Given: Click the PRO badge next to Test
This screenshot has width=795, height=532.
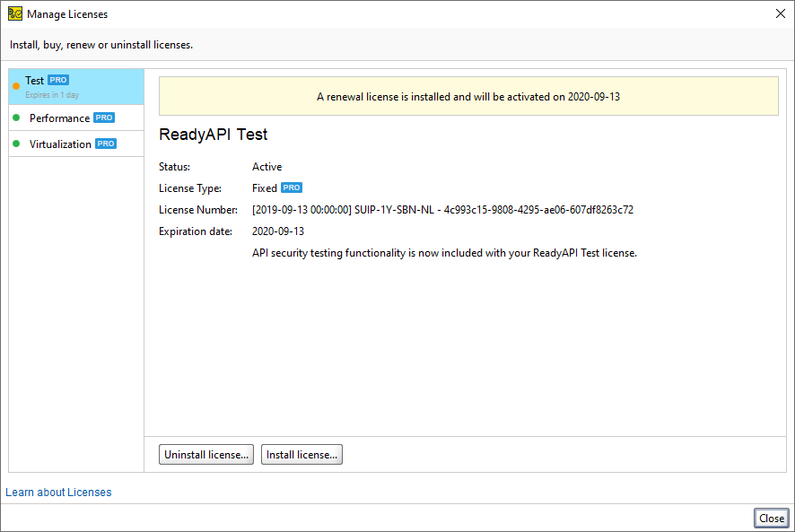Looking at the screenshot, I should (58, 80).
